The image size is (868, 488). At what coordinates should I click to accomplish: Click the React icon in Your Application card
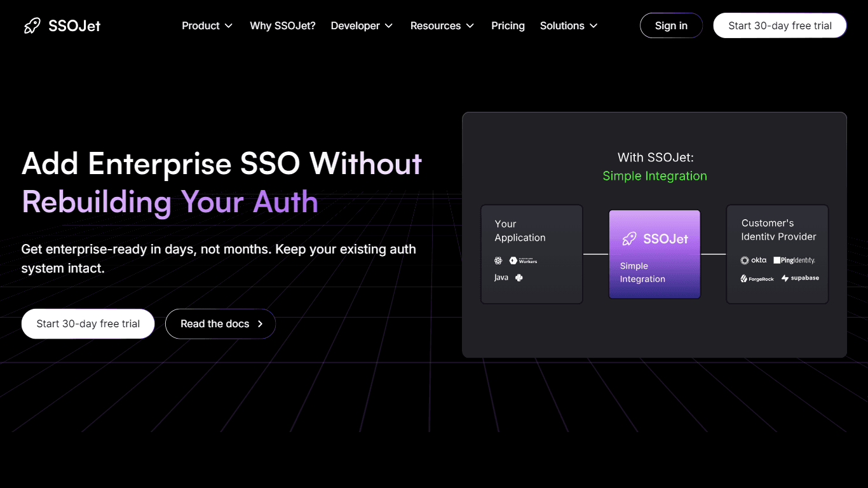(498, 261)
